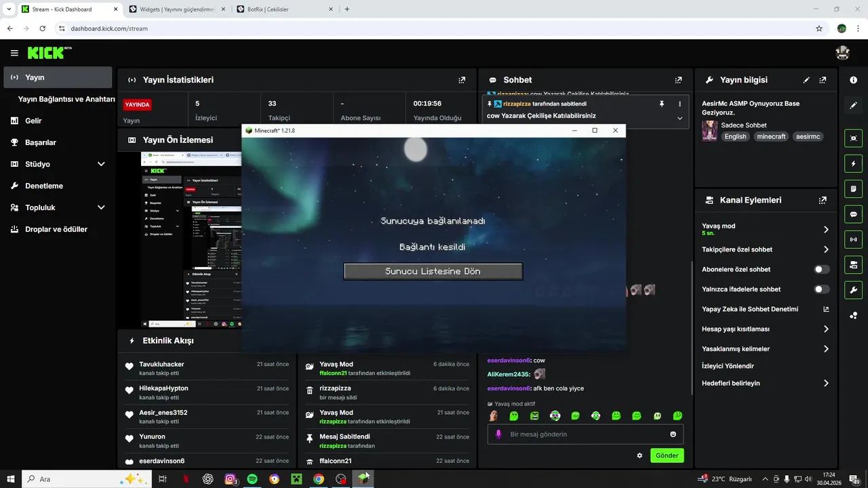868x488 pixels.
Task: Collapse the pinned message with the chevron
Action: click(679, 118)
